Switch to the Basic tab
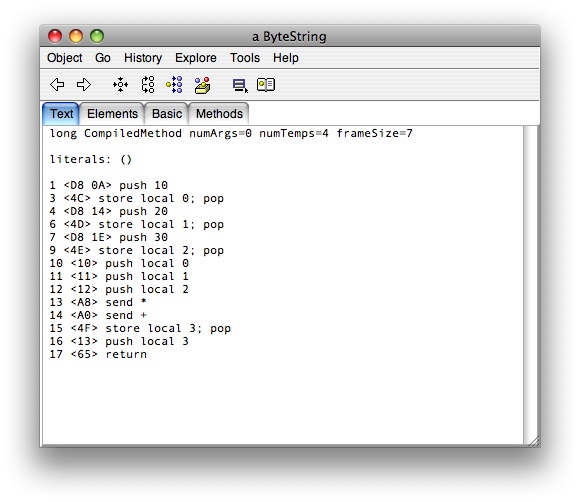 coord(167,114)
